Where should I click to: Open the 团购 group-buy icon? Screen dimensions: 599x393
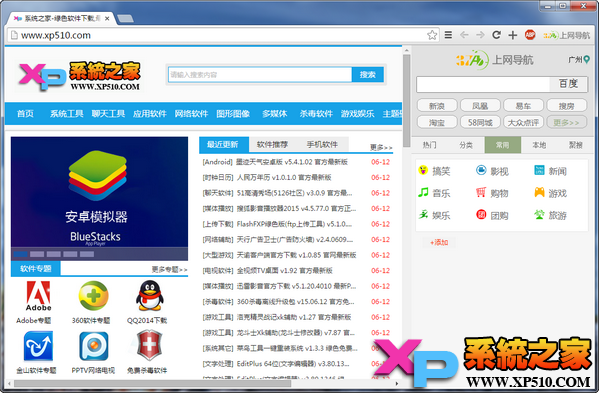tap(481, 215)
